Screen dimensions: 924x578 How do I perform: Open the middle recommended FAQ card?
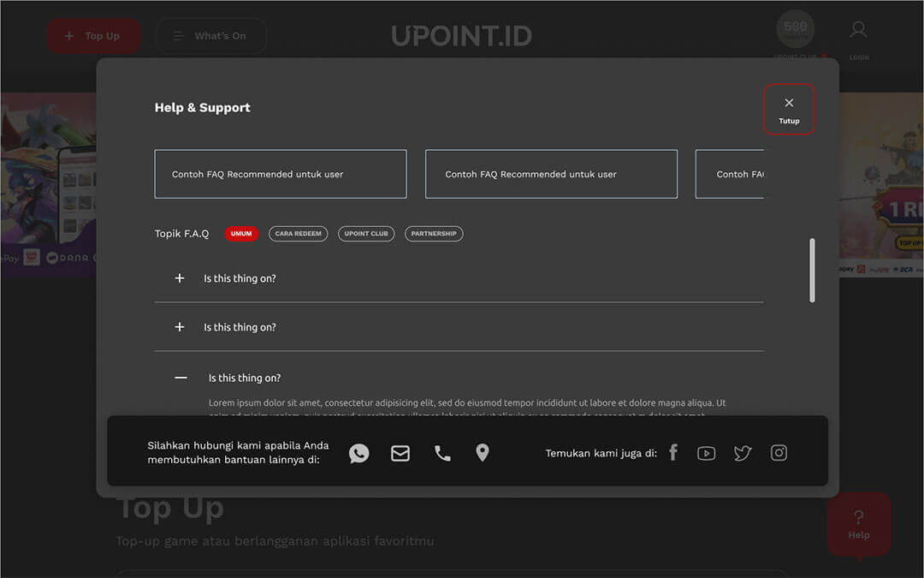tap(551, 174)
